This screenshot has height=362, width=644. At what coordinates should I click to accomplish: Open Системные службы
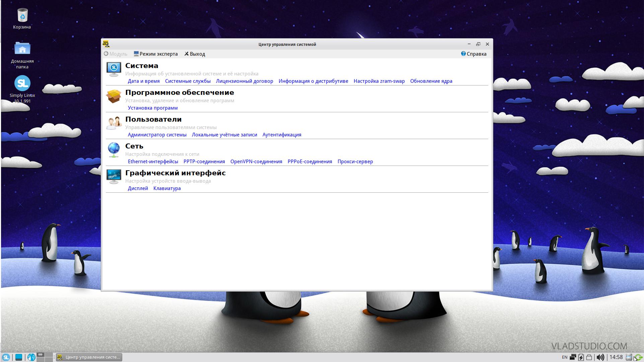click(x=188, y=81)
